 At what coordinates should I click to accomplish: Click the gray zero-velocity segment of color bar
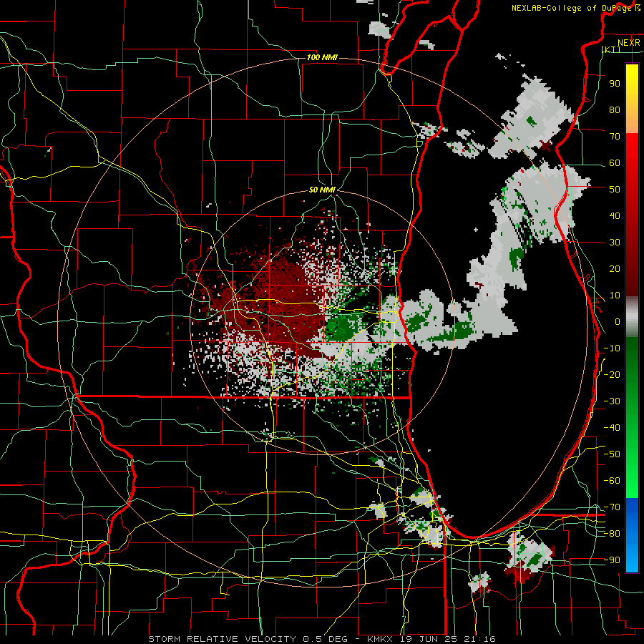pos(632,317)
